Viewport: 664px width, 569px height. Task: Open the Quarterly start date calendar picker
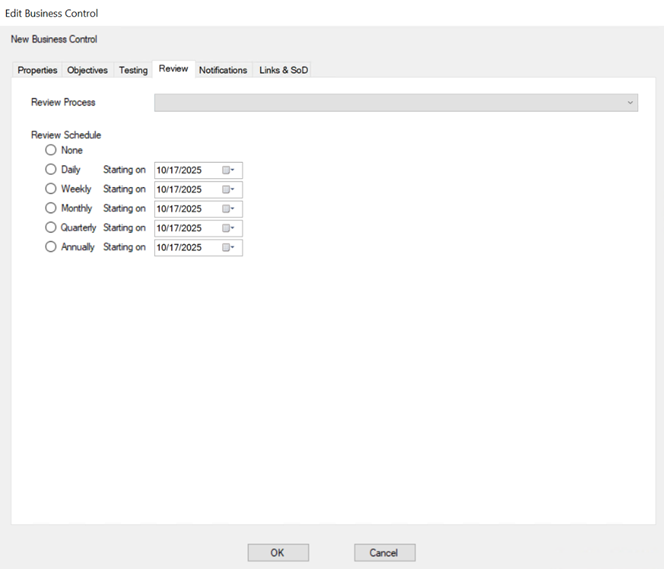point(229,228)
